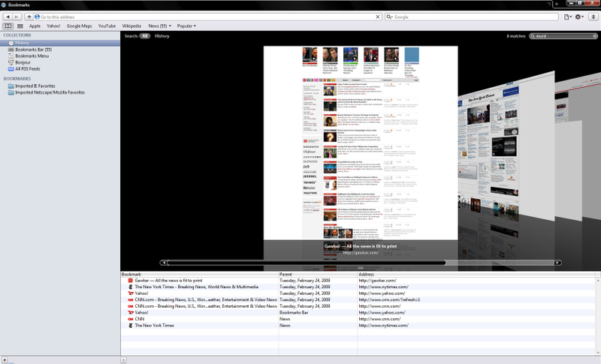This screenshot has width=601, height=364.
Task: Sort by the Address column header
Action: point(476,274)
